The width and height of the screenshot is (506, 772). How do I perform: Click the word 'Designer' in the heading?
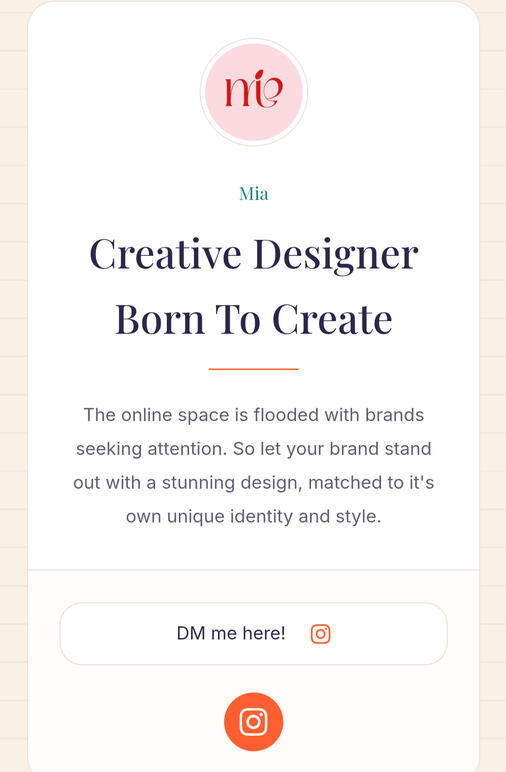coord(336,256)
